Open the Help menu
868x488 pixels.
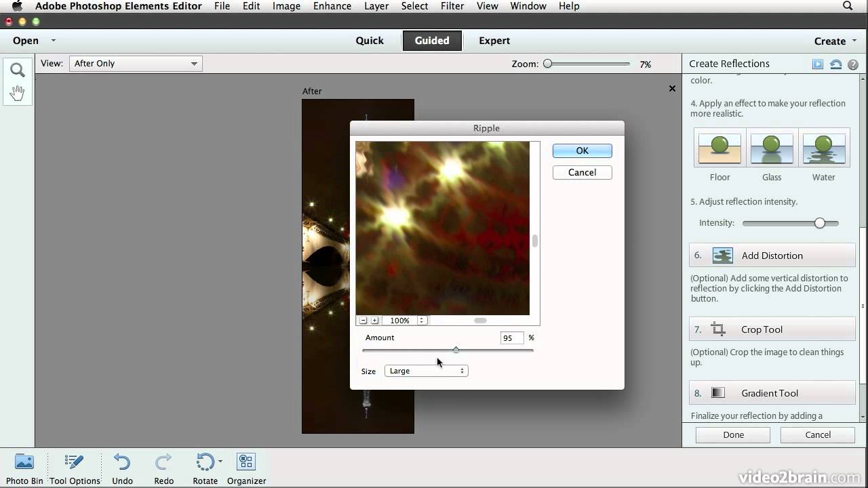point(569,6)
